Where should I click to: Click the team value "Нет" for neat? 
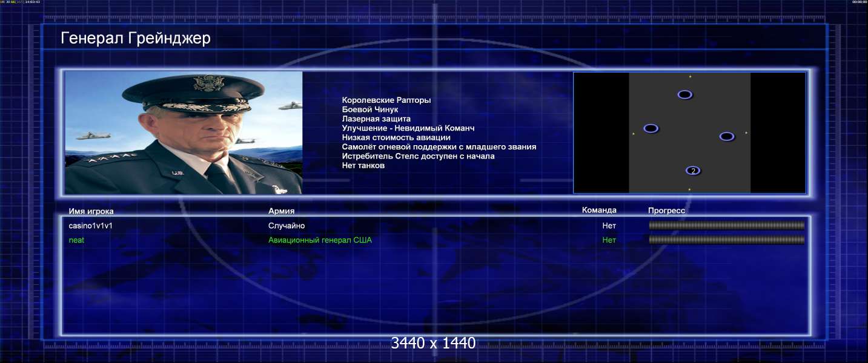[x=609, y=240]
